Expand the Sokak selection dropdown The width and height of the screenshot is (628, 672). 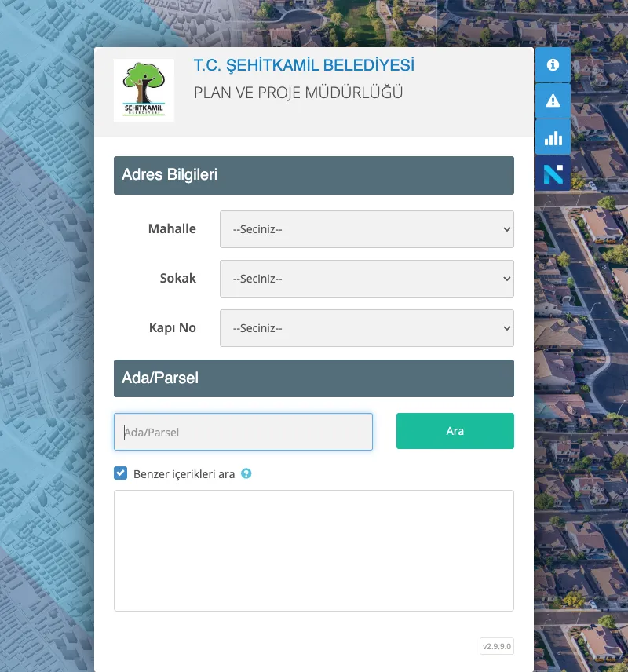tap(367, 279)
